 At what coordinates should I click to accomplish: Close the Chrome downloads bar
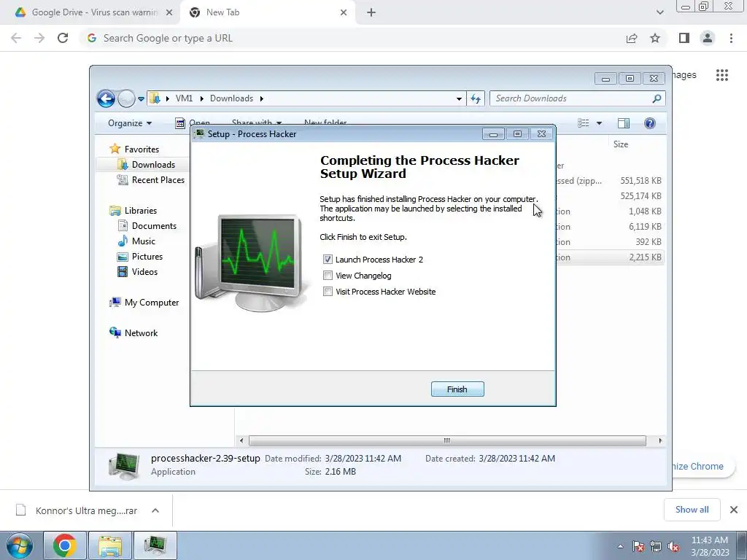(734, 510)
